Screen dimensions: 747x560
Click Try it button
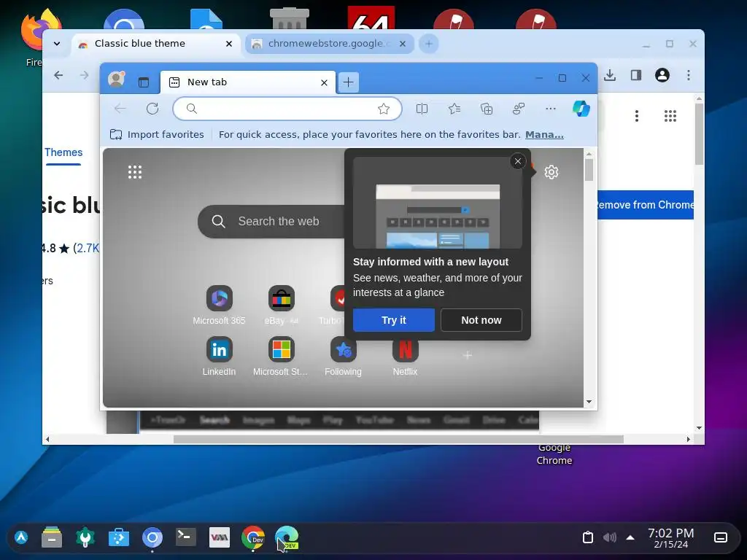(393, 320)
